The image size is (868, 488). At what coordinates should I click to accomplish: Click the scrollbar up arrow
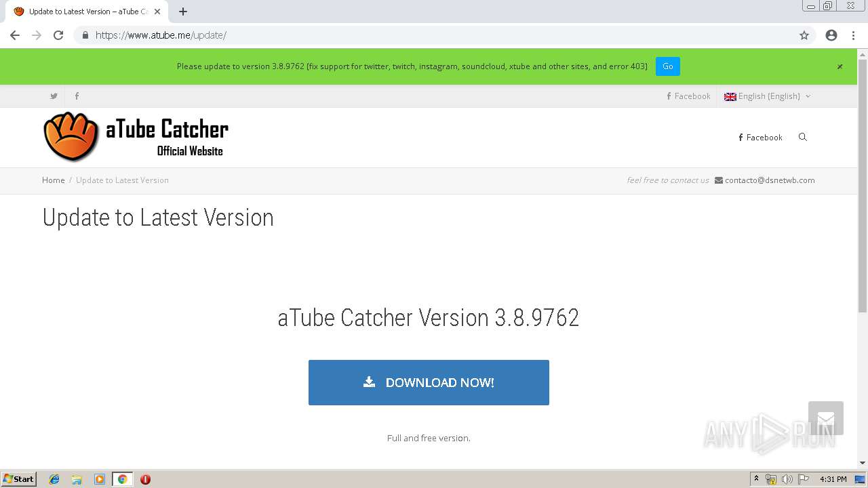pyautogui.click(x=863, y=54)
